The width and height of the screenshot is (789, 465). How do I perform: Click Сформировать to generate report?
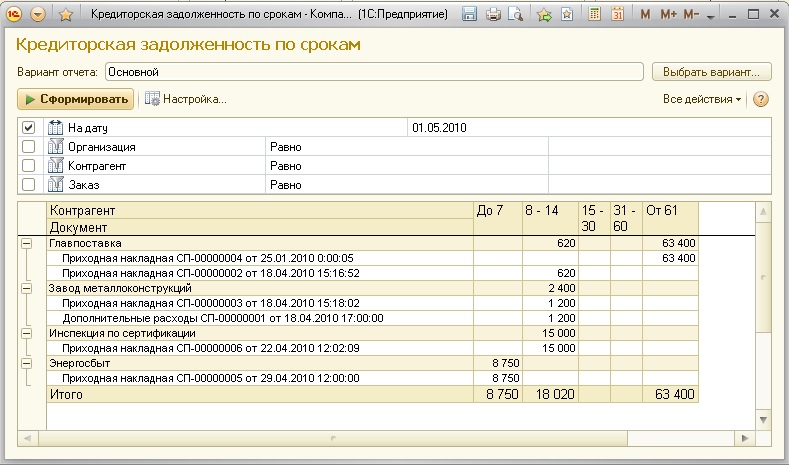pyautogui.click(x=75, y=99)
